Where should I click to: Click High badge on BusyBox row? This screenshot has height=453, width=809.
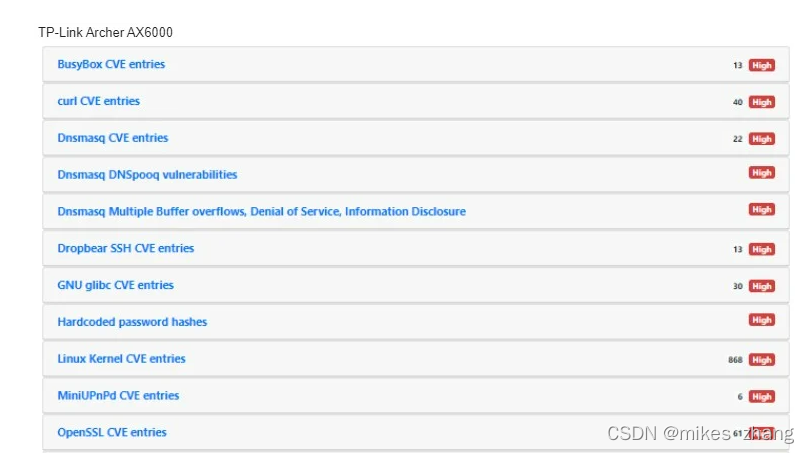click(762, 66)
